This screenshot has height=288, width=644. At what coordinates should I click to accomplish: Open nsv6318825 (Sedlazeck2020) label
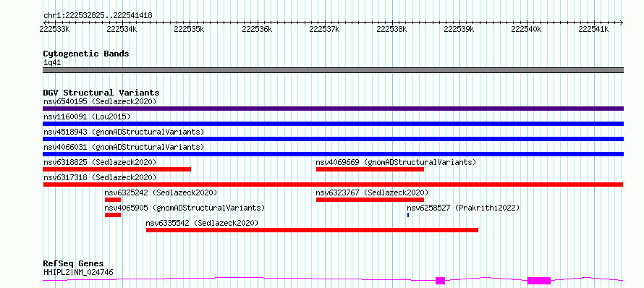point(100,162)
